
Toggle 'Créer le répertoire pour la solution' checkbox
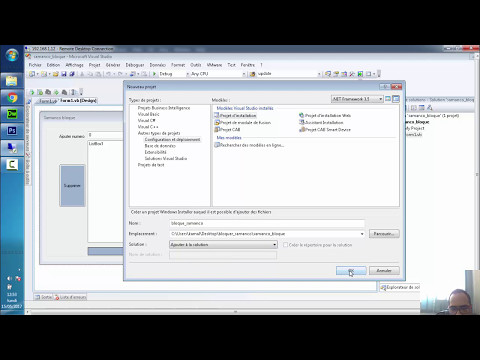[x=286, y=245]
